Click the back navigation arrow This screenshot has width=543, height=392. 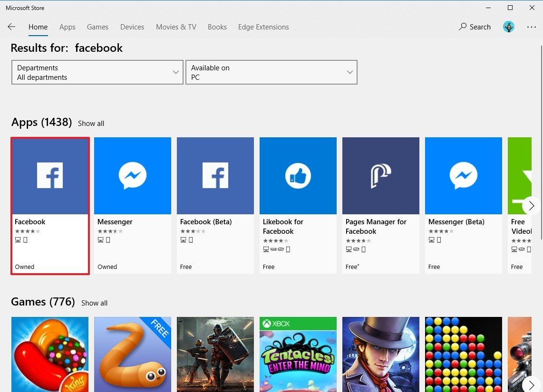pos(11,27)
